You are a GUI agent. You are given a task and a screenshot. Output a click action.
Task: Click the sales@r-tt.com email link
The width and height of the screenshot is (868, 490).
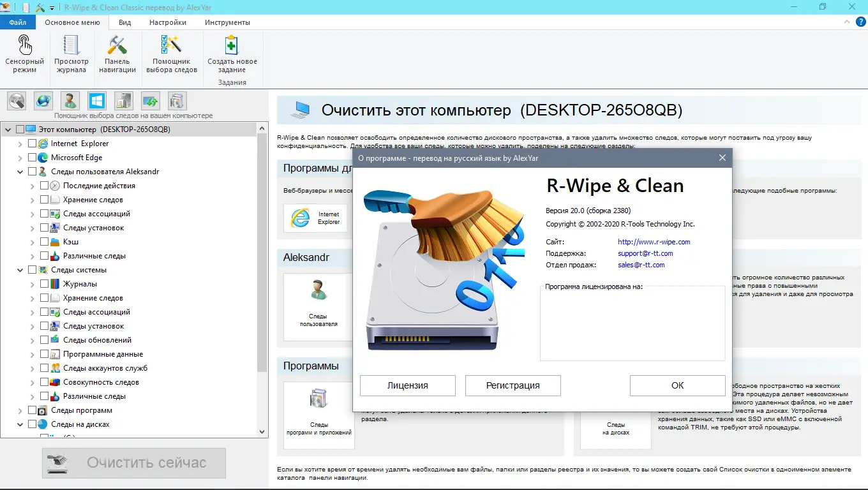click(x=641, y=265)
